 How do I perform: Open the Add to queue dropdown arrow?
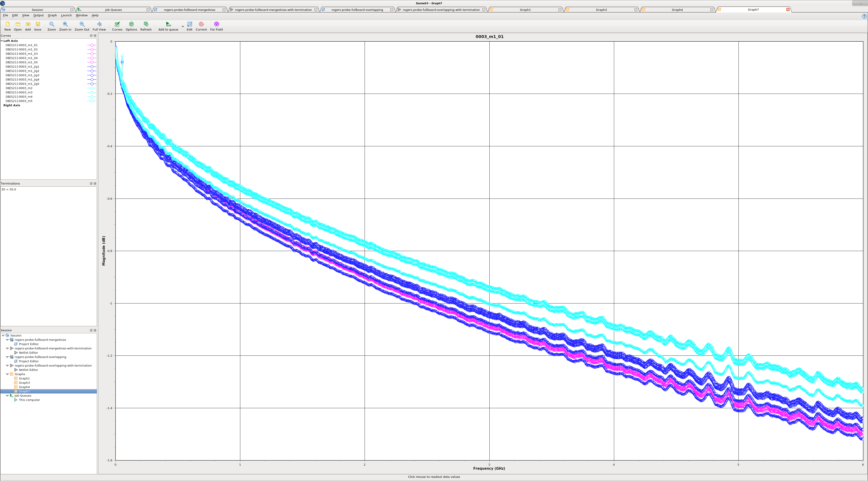(x=183, y=26)
